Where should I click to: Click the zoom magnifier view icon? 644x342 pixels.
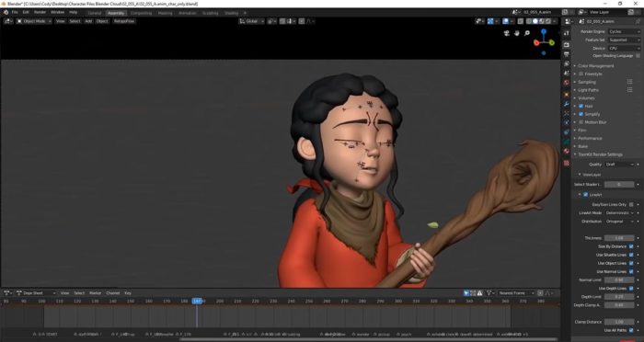coord(527,33)
